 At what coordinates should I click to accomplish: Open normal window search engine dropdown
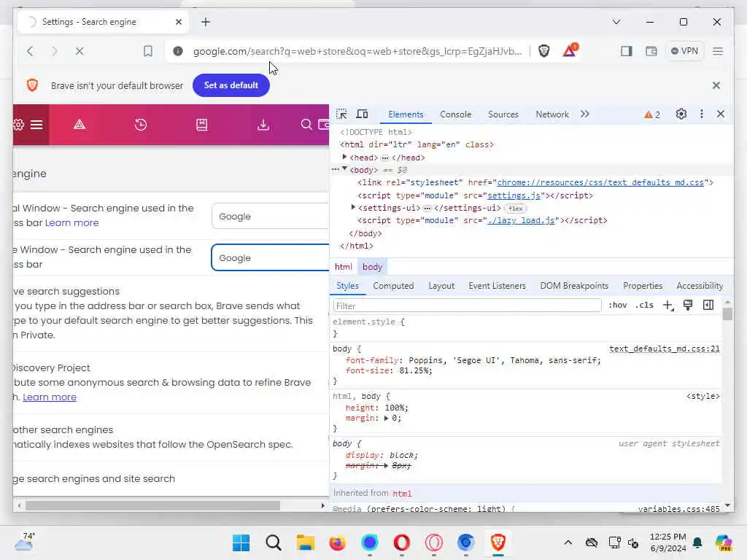[270, 216]
